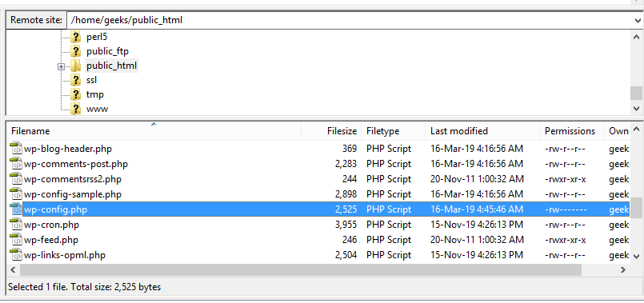This screenshot has width=644, height=303.
Task: Click the -rw------- permissions of wp-config.php
Action: point(565,209)
